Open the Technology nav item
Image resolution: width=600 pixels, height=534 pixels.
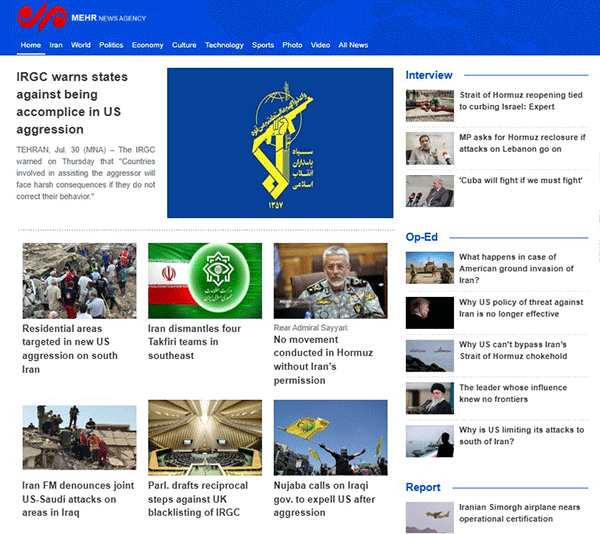pos(224,45)
